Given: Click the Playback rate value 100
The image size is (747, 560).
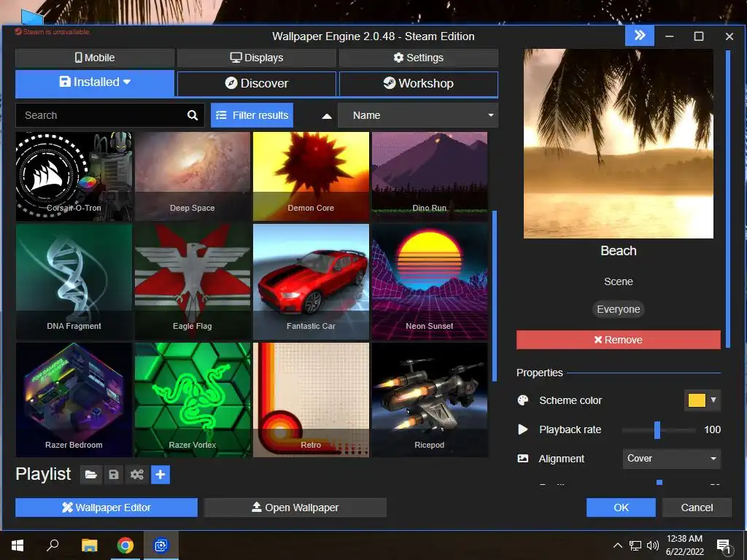Looking at the screenshot, I should [712, 429].
